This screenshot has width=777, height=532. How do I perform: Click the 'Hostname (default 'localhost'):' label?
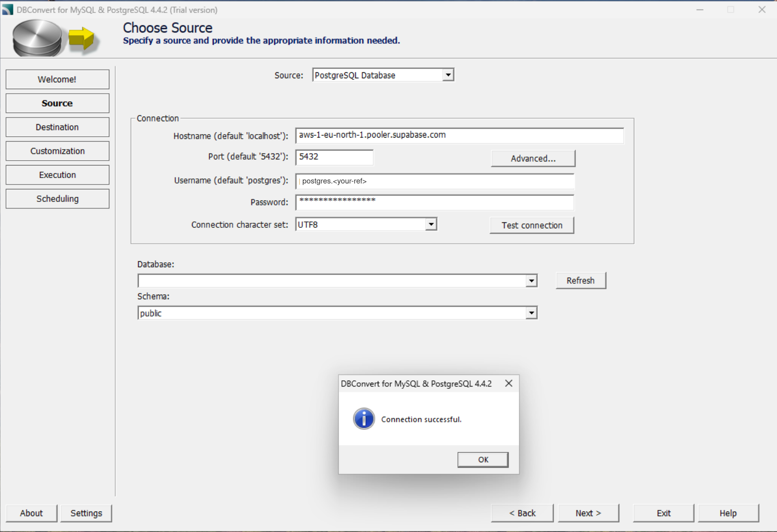tap(231, 136)
